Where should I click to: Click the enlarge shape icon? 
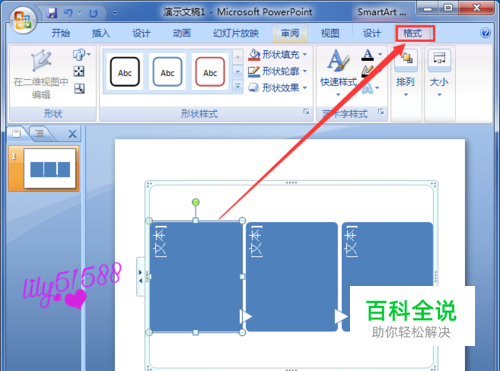pos(79,71)
